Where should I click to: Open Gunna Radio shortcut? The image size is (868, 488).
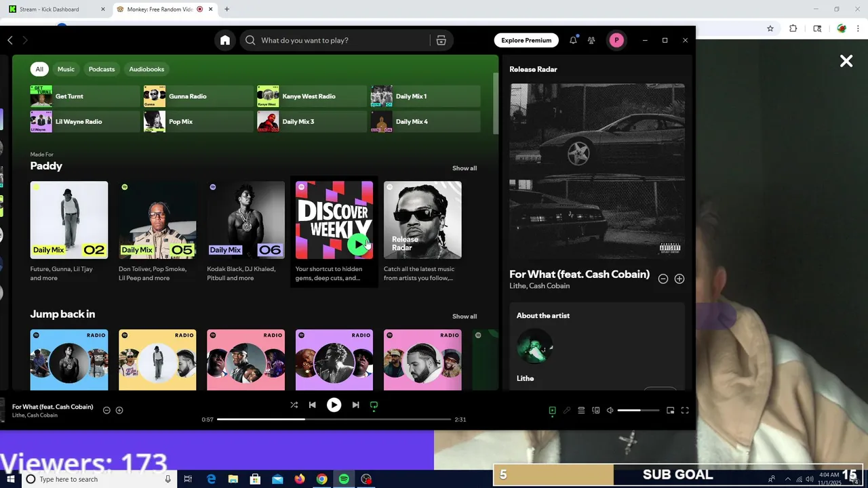tap(198, 96)
